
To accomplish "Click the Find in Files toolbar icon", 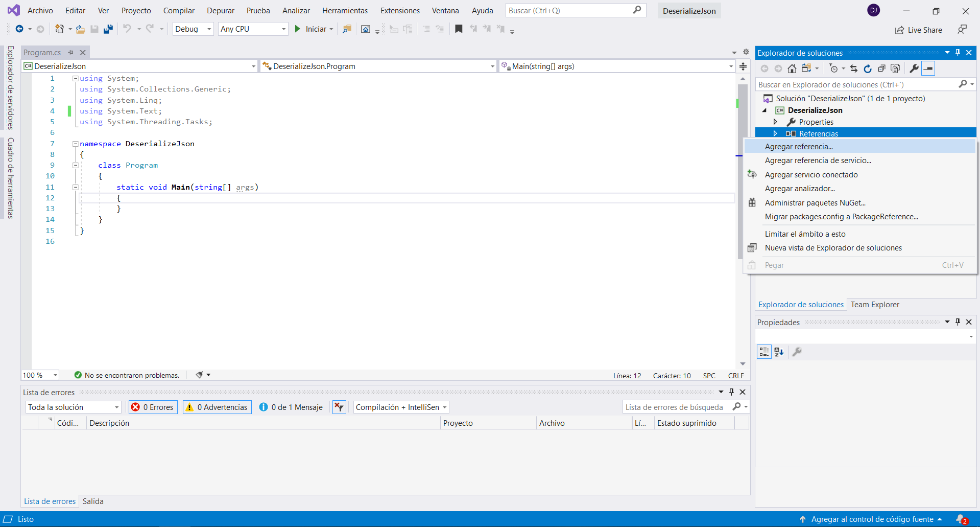I will pos(347,29).
